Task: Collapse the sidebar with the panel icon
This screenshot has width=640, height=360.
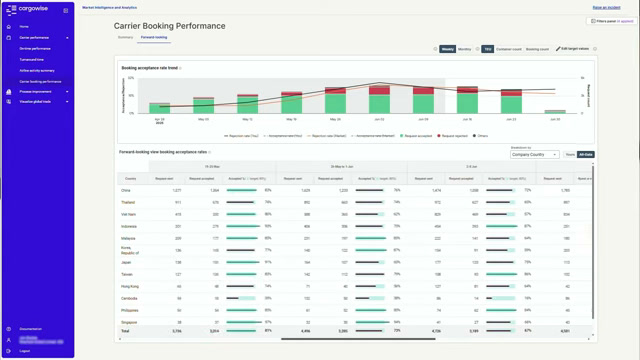Action: (66, 11)
